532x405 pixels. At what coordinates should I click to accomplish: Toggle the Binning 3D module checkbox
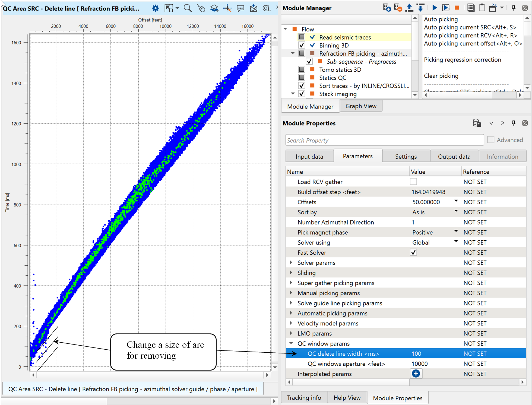pos(302,45)
